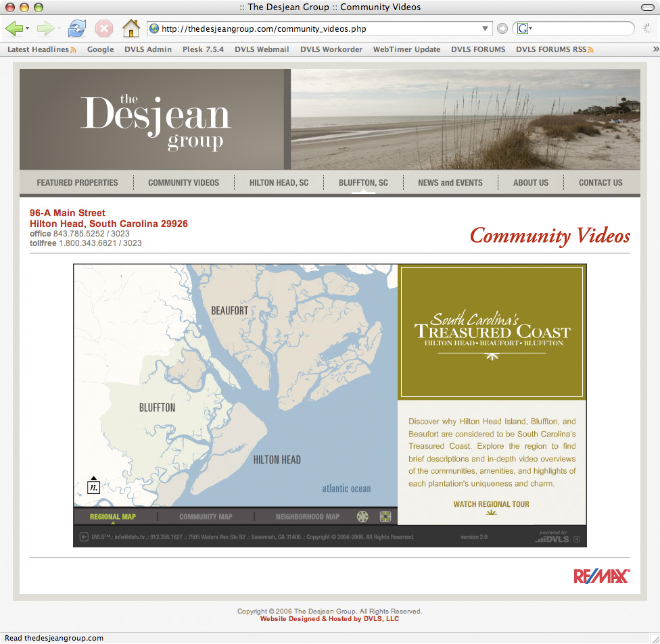Click the green back arrow button
660x644 pixels.
tap(14, 28)
